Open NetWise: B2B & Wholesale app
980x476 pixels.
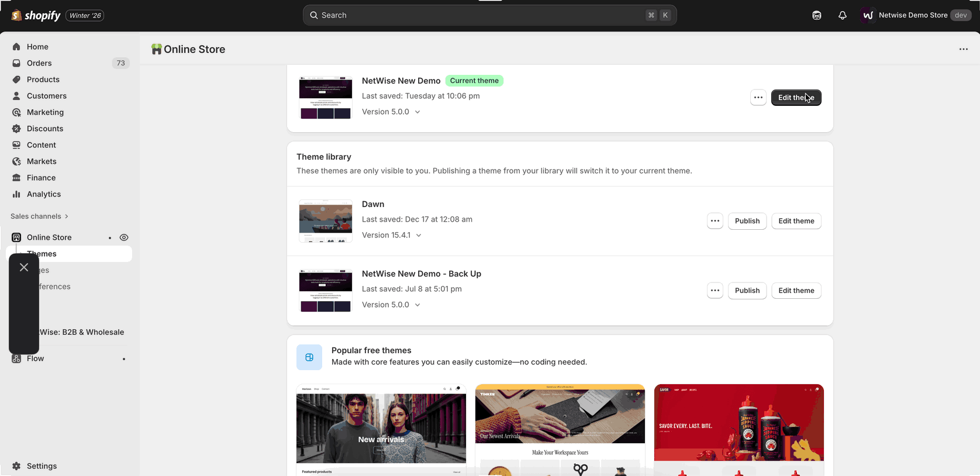pos(82,332)
